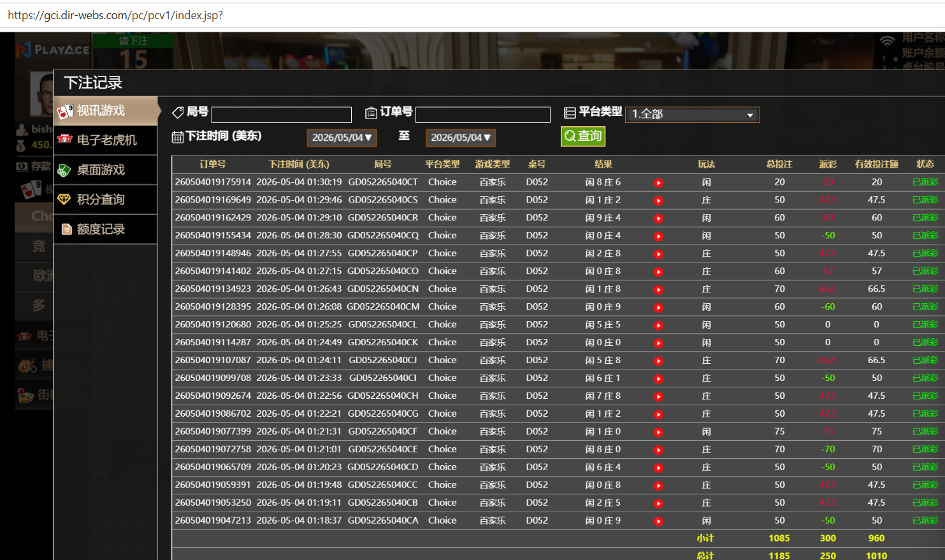Viewport: 945px width, 560px height.
Task: Open the 平台类型 dropdown showing 1.全部
Action: pos(693,114)
